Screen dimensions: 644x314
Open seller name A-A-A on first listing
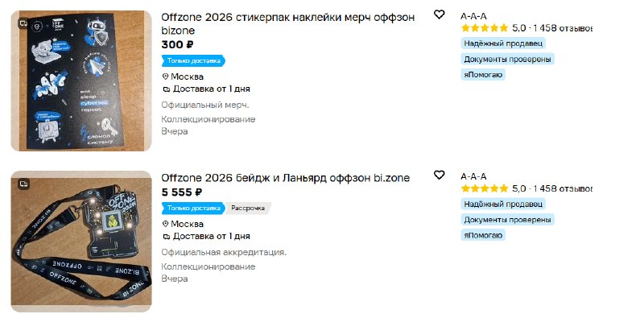coord(473,16)
